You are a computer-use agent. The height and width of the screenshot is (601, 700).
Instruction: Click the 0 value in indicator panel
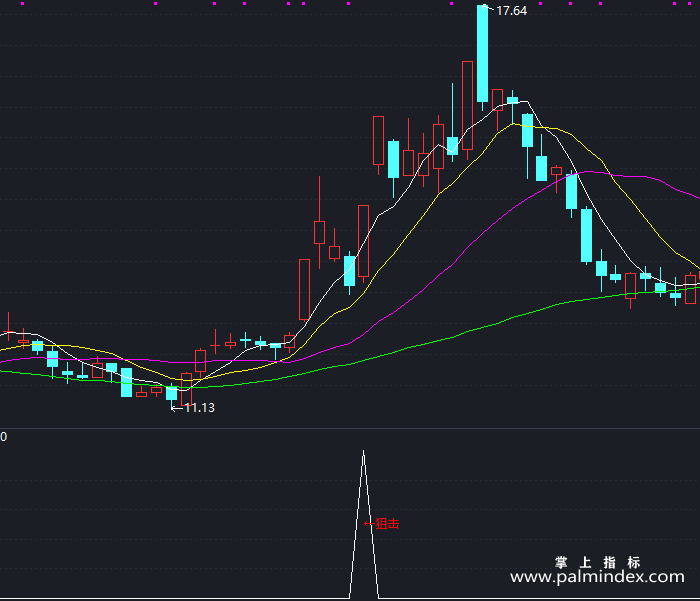click(4, 437)
